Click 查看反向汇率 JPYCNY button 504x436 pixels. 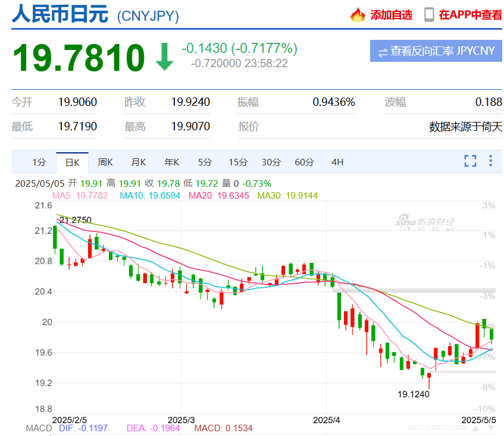point(436,51)
